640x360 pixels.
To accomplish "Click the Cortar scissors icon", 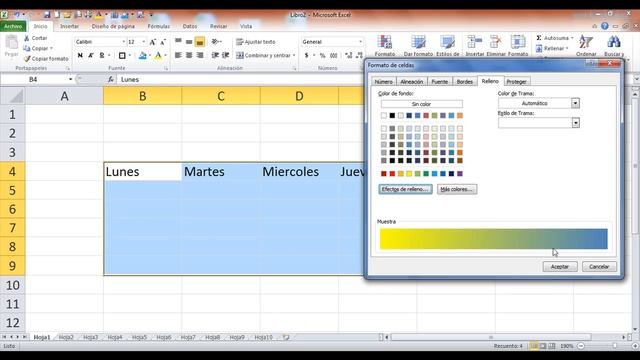I will (27, 38).
